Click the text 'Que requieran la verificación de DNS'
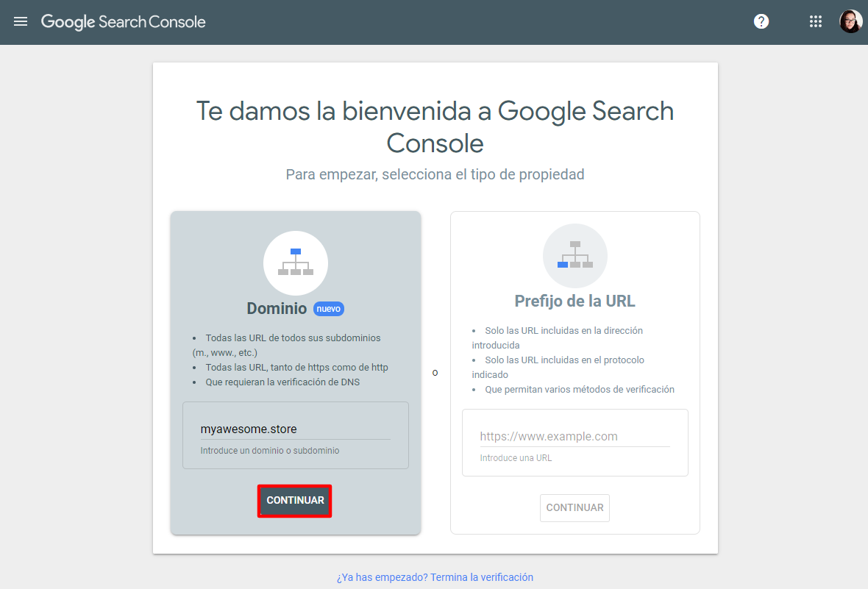Screen dimensions: 868x589 tap(282, 382)
